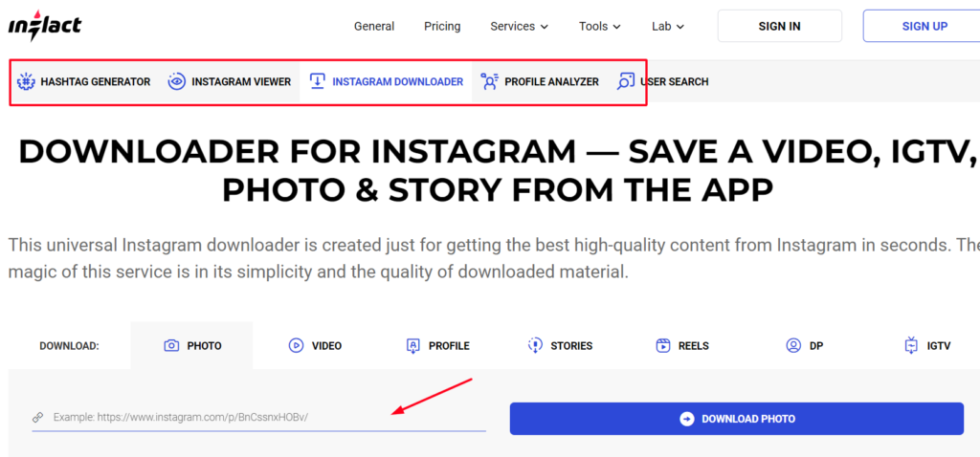980x457 pixels.
Task: Select the Reels download icon
Action: (x=663, y=346)
